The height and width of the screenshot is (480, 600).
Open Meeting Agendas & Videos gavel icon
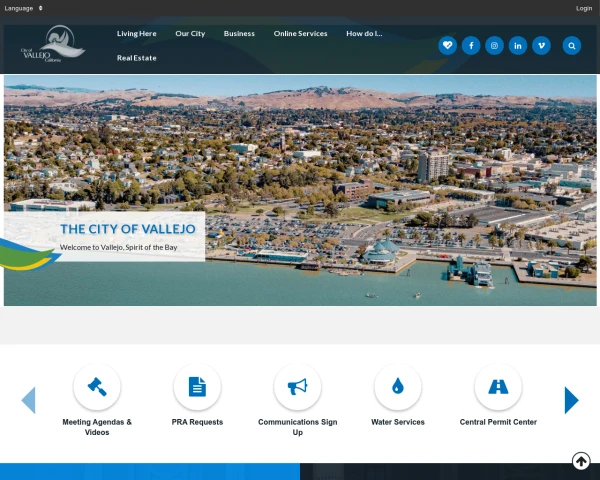[97, 387]
